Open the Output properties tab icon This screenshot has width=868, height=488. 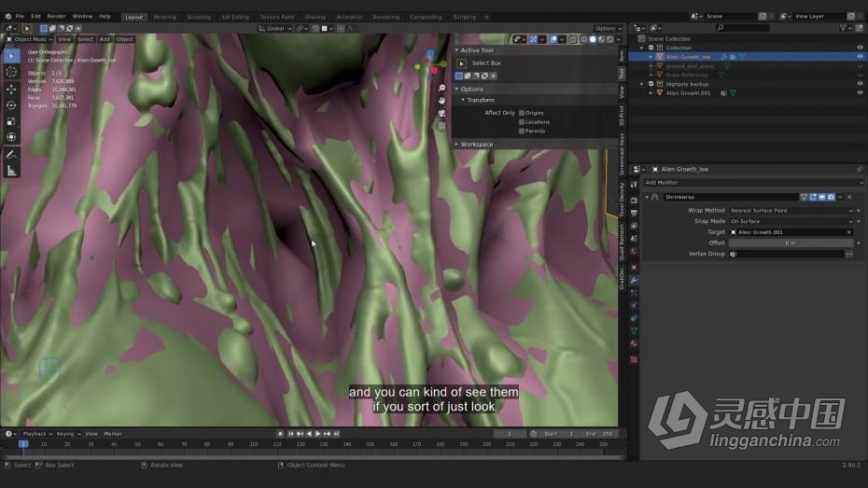tap(634, 213)
